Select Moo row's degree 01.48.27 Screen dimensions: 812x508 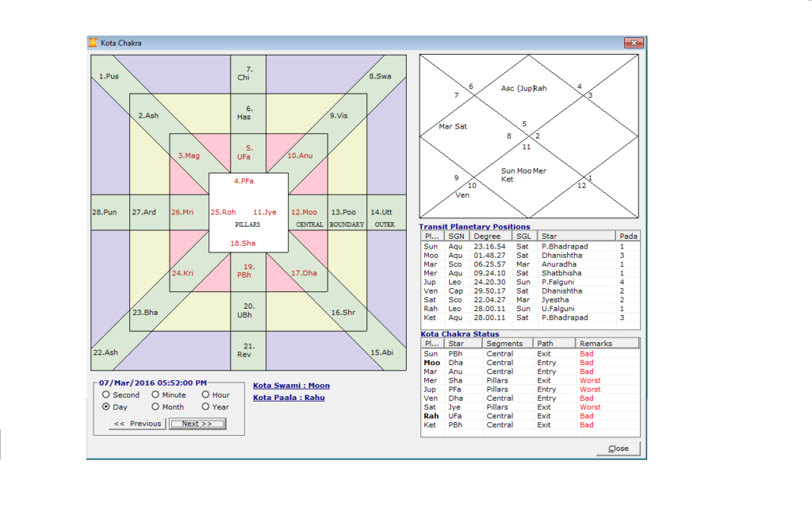pos(489,255)
